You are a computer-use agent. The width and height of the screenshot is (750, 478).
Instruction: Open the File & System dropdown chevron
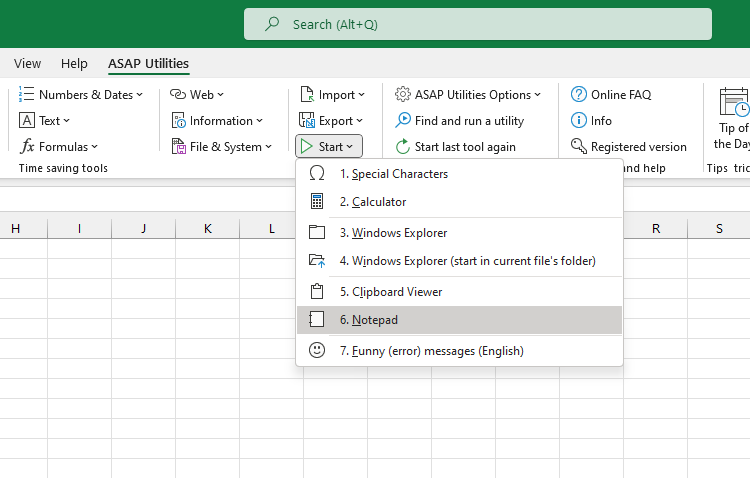[269, 147]
